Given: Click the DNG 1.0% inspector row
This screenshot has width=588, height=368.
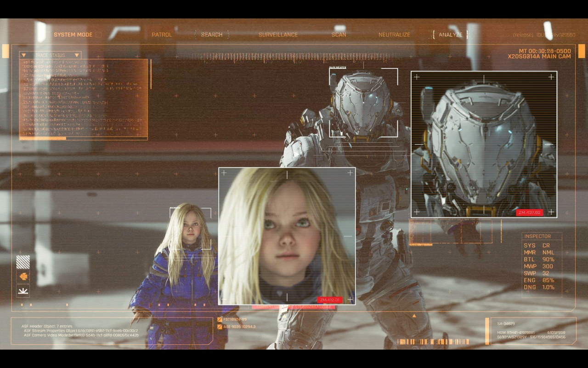Looking at the screenshot, I should point(539,287).
